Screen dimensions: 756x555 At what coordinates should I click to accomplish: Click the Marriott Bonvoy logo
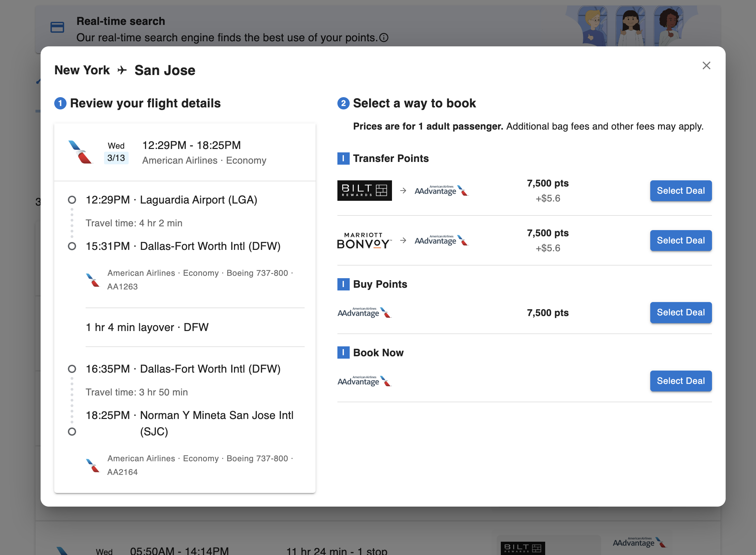pyautogui.click(x=364, y=241)
